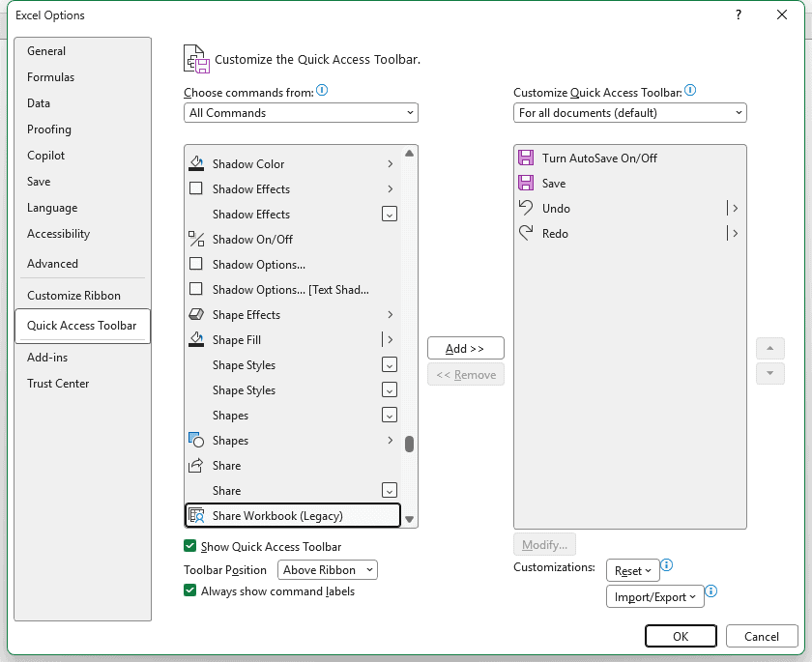Image resolution: width=812 pixels, height=662 pixels.
Task: Click the Turn AutoSave On/Off icon
Action: (x=526, y=158)
